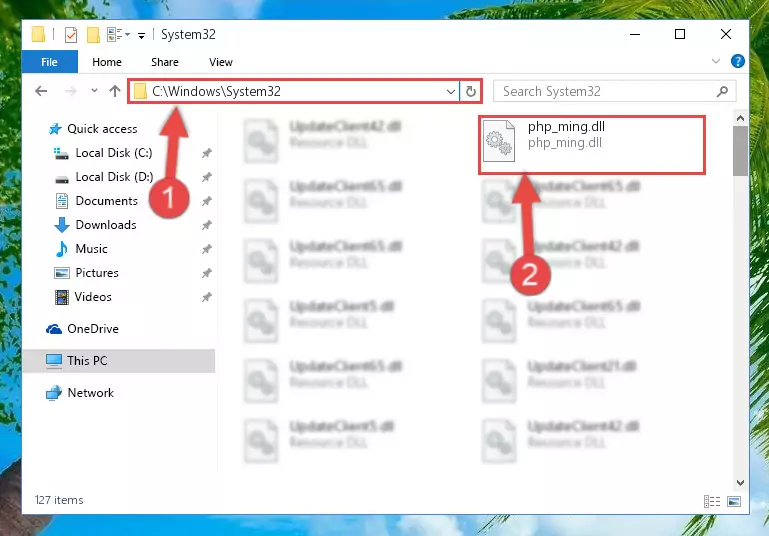Click the pin icon next to Music

(x=206, y=249)
